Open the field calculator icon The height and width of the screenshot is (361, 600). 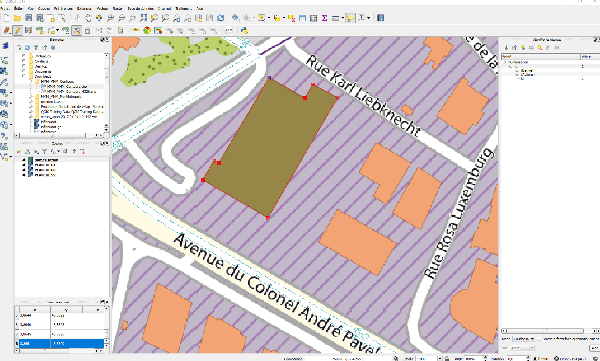tap(313, 18)
